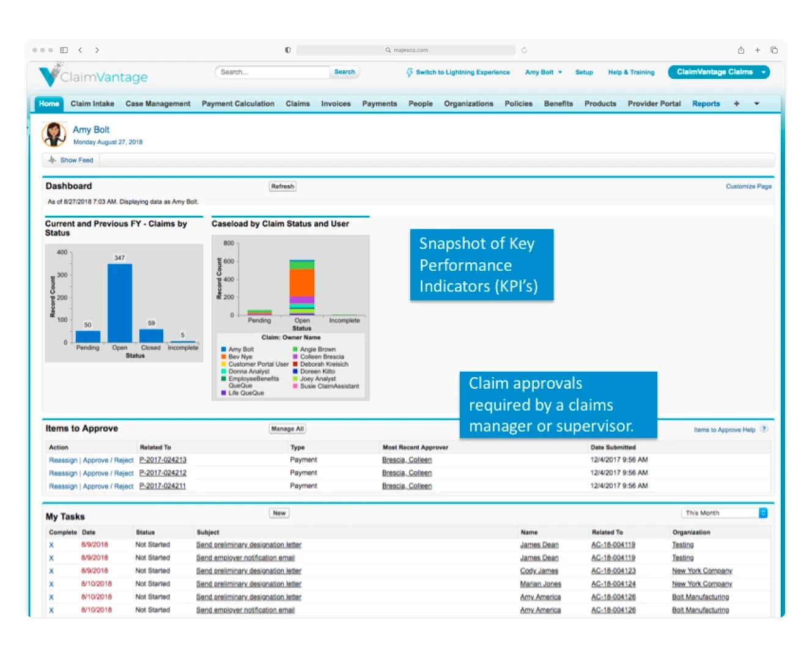The image size is (812, 659).
Task: Open the Safari share icon
Action: [x=741, y=50]
